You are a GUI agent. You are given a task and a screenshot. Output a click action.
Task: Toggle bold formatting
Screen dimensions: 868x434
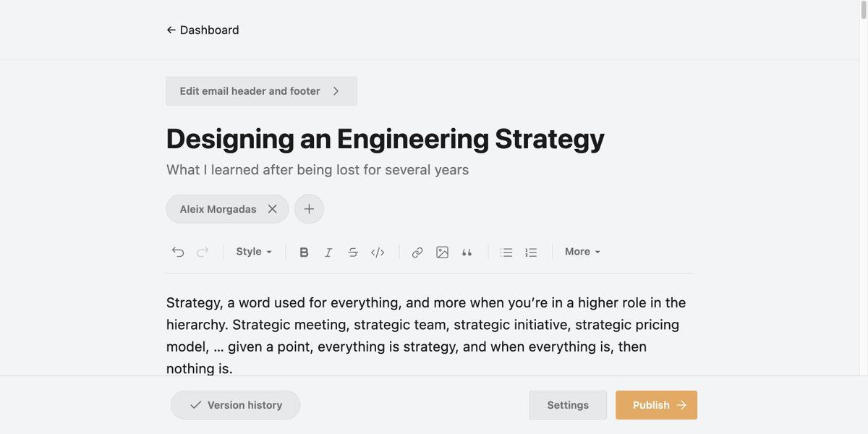click(x=304, y=252)
